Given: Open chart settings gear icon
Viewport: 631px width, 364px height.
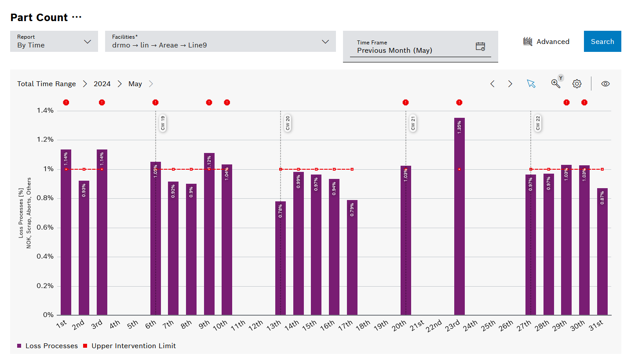Looking at the screenshot, I should 577,84.
